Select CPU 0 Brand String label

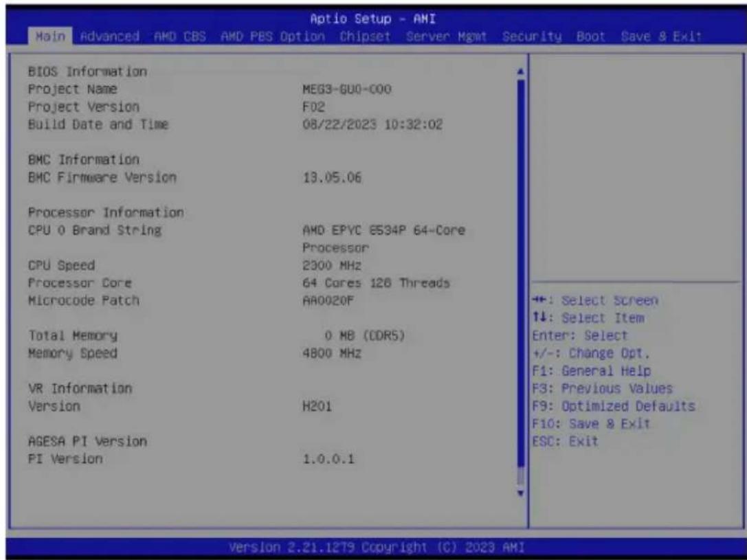pyautogui.click(x=95, y=230)
